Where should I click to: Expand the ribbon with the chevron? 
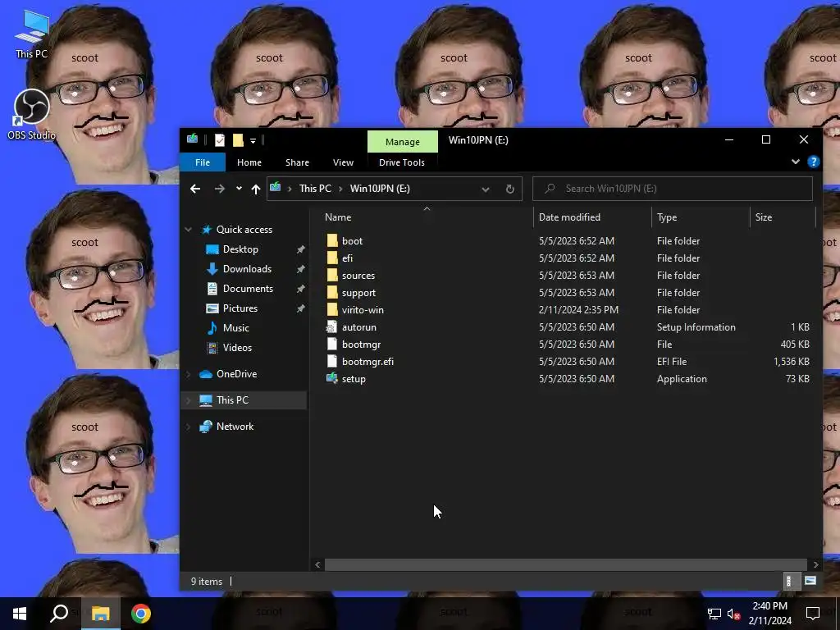[796, 162]
